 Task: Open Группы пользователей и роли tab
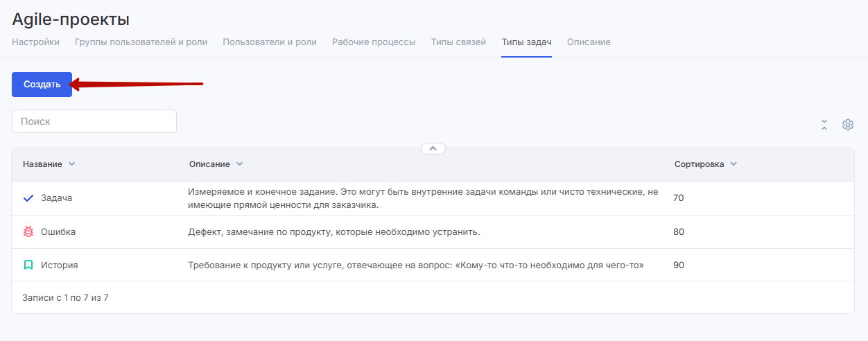click(x=141, y=42)
